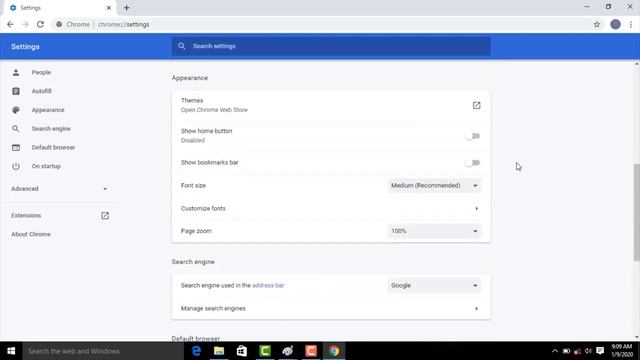Enable the Show bookmarks bar toggle
The width and height of the screenshot is (640, 360).
point(473,163)
